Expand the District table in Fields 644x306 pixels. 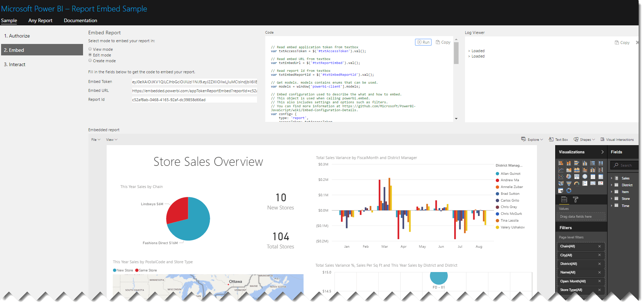click(612, 185)
